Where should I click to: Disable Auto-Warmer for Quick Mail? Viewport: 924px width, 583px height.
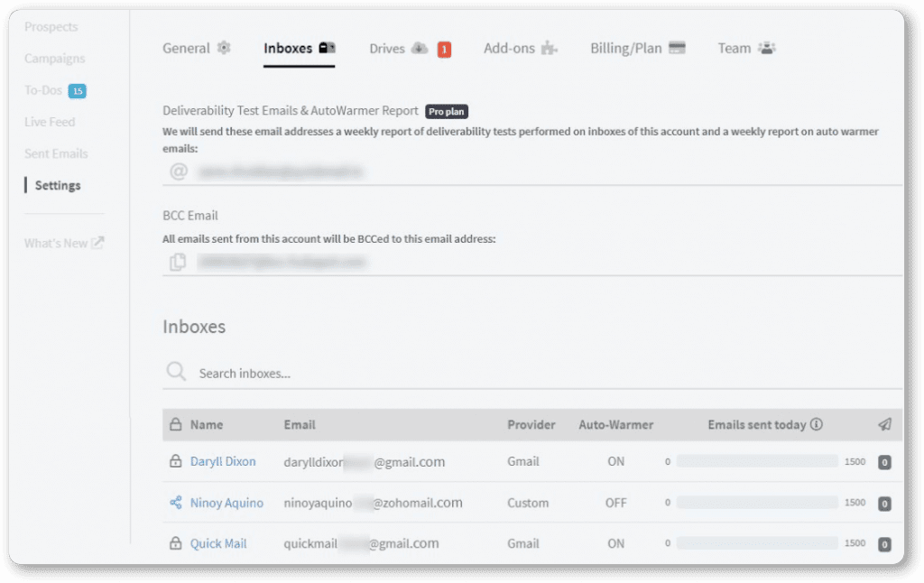point(616,544)
